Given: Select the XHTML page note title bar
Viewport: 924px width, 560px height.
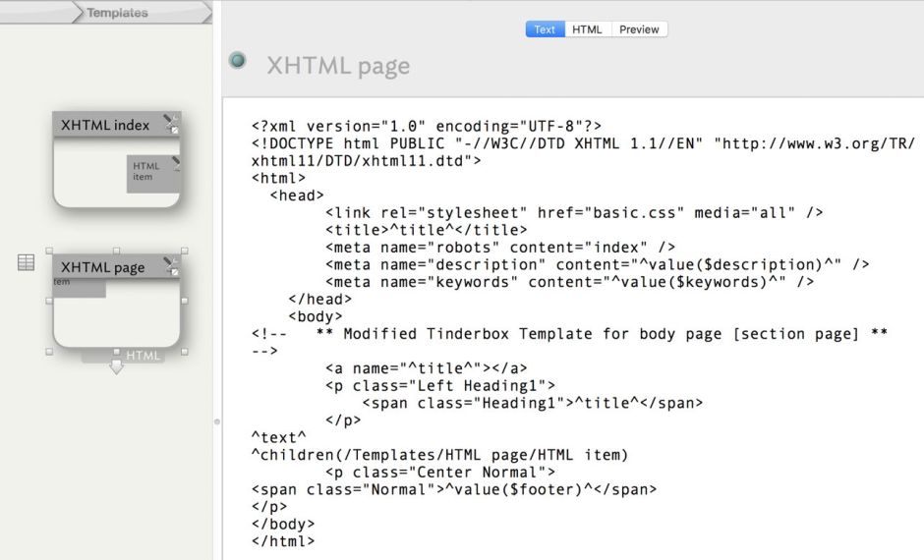Looking at the screenshot, I should pyautogui.click(x=103, y=267).
